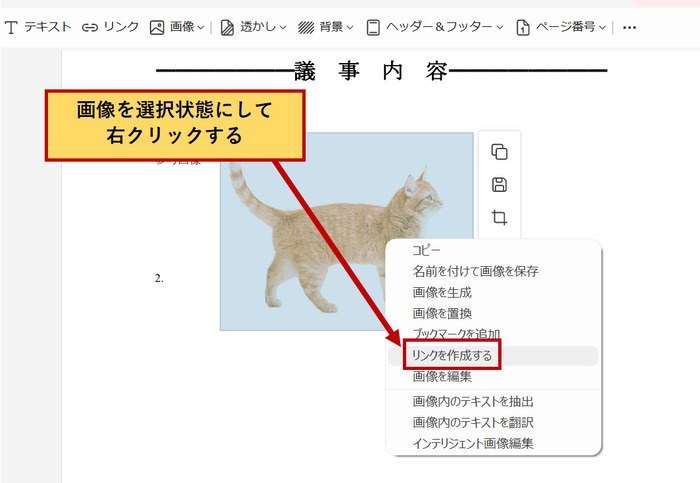Choose コピー from the context menu
700x483 pixels.
tap(493, 250)
